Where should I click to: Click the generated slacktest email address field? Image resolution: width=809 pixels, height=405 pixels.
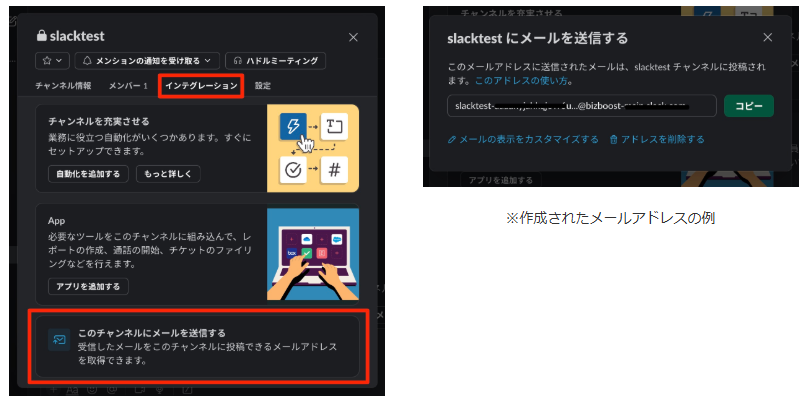[x=582, y=106]
